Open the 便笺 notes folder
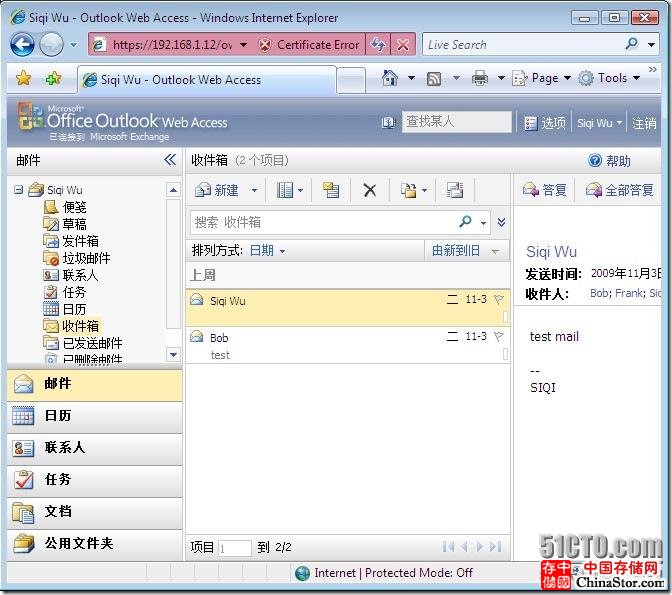Screen dimensions: 672x595 click(x=65, y=207)
